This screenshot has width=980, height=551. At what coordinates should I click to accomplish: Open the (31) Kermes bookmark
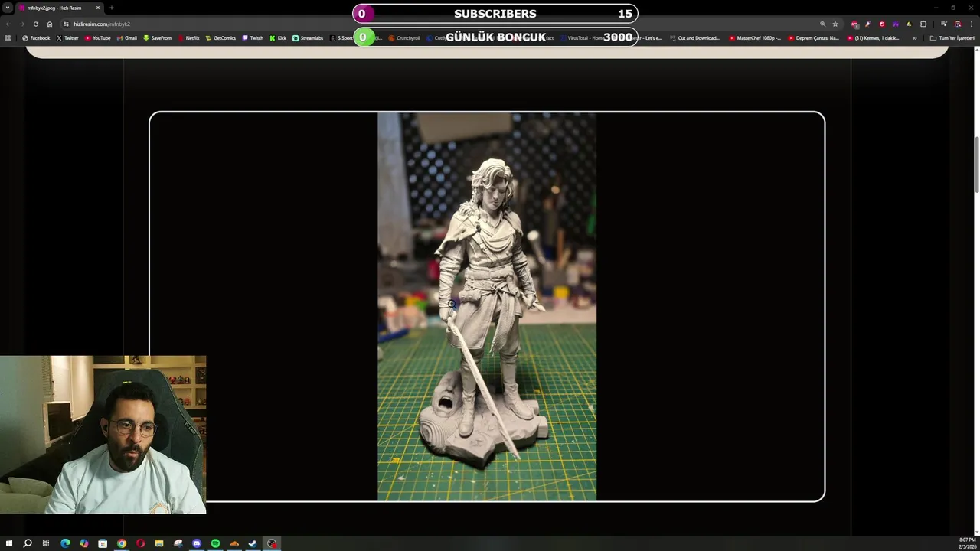pos(873,38)
